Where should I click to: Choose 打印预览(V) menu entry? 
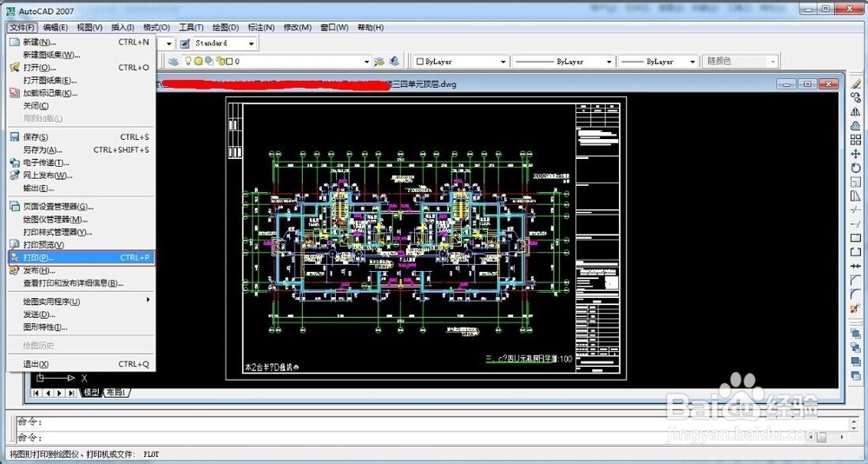pyautogui.click(x=81, y=245)
